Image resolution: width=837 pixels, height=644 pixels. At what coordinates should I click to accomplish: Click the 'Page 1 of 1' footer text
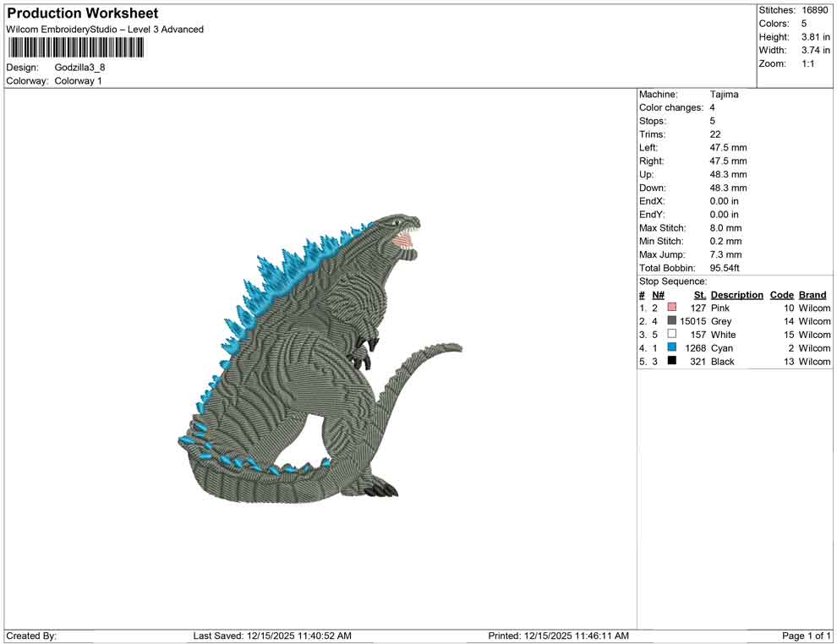[x=806, y=636]
